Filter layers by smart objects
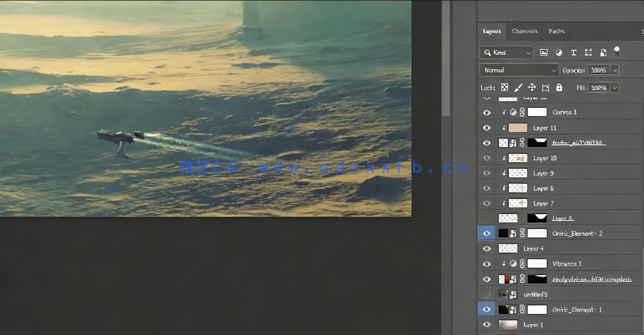The image size is (644, 335). point(603,53)
